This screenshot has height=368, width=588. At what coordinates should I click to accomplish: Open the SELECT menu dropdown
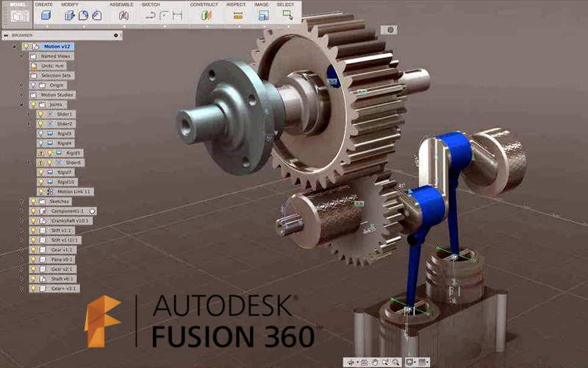285,4
